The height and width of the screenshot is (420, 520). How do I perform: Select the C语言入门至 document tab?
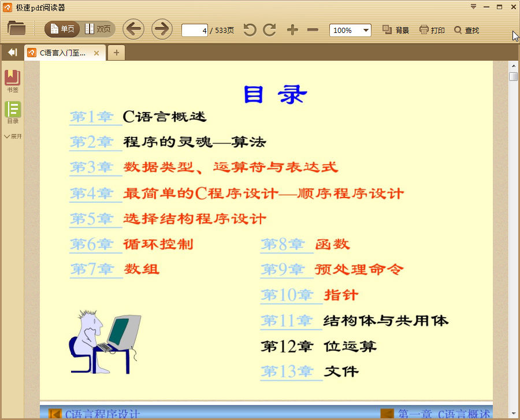coord(61,52)
